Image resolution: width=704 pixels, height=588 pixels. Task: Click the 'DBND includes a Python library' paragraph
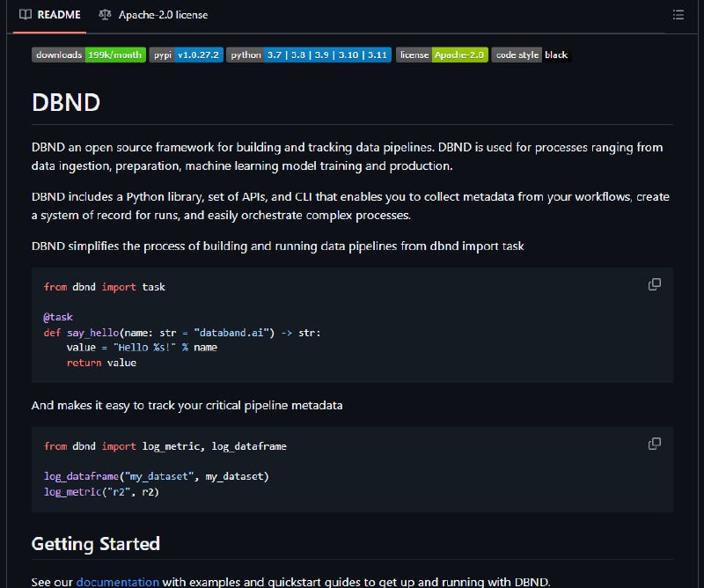pos(350,206)
